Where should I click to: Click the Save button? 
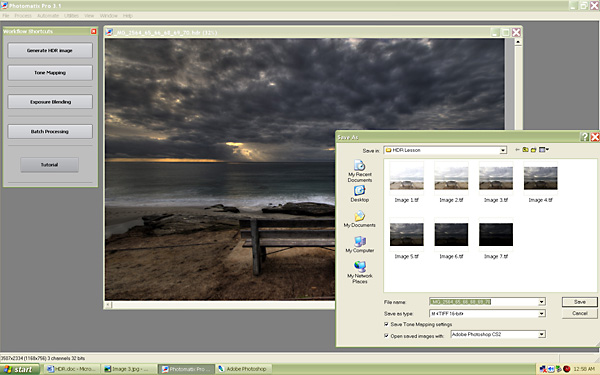pos(579,302)
